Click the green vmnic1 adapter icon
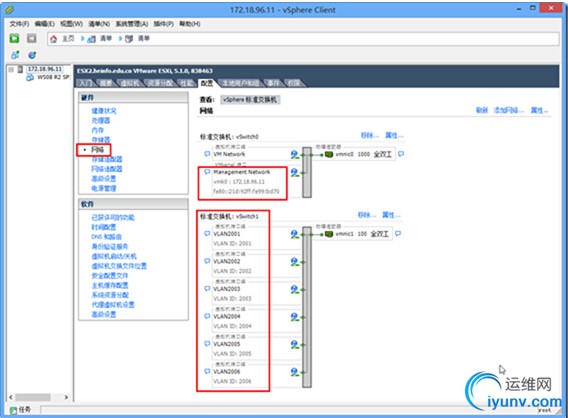 pyautogui.click(x=329, y=234)
